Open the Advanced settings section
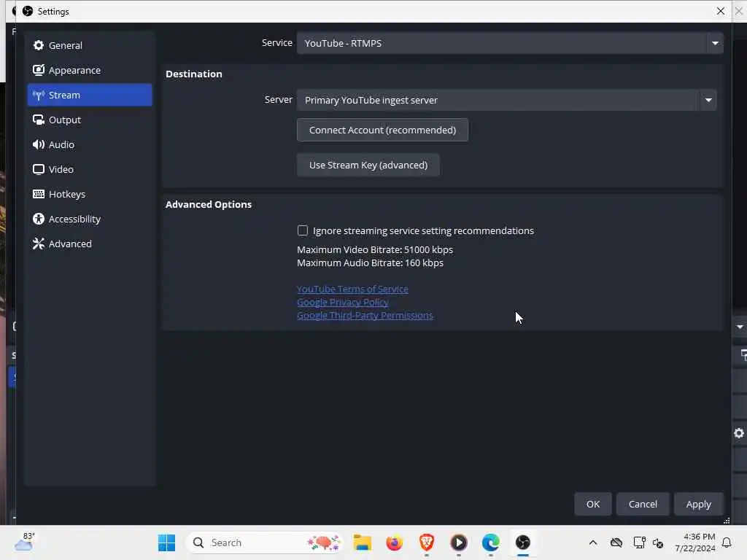The width and height of the screenshot is (747, 560). pyautogui.click(x=90, y=244)
